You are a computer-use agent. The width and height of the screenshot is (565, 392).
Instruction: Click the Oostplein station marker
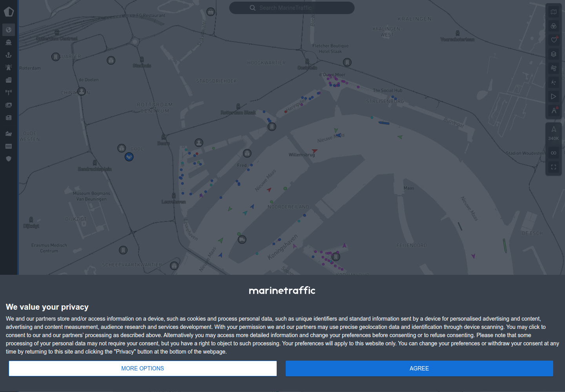(x=307, y=62)
